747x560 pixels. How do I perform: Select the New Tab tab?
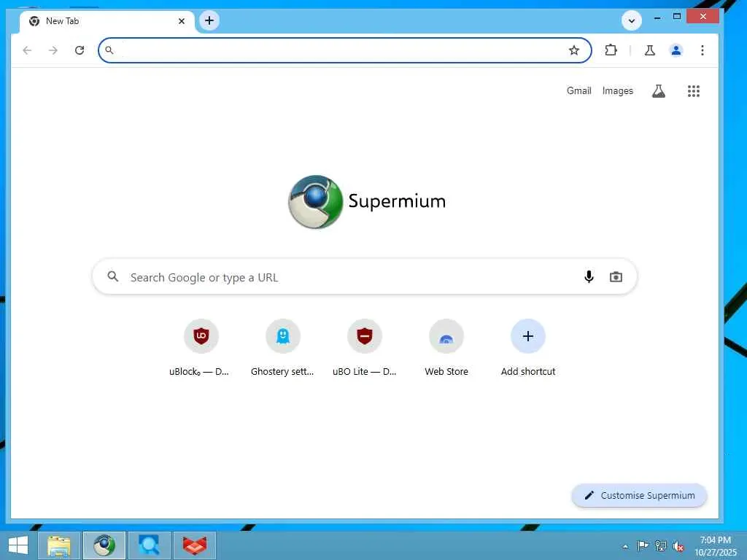[x=107, y=21]
